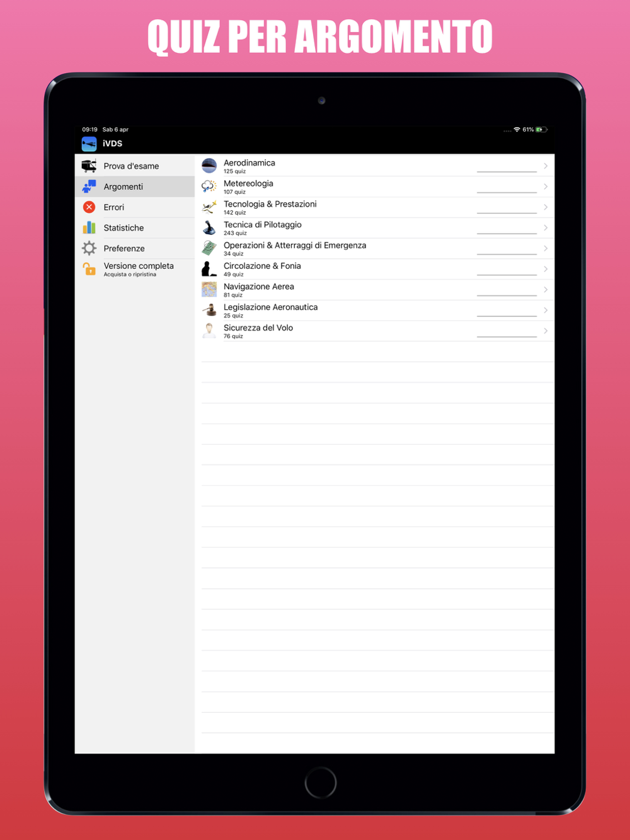Open Circolazione & Fonia row chevron
The width and height of the screenshot is (630, 840).
click(546, 269)
